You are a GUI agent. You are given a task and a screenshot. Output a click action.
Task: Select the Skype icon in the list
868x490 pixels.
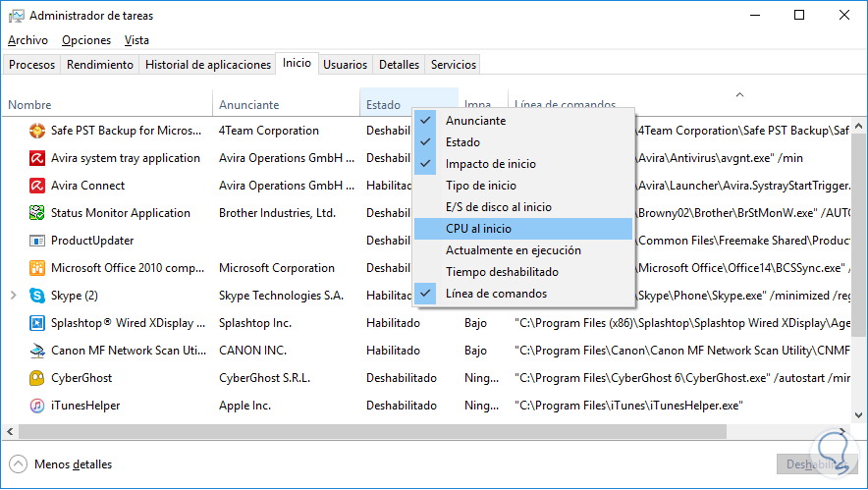[x=36, y=296]
